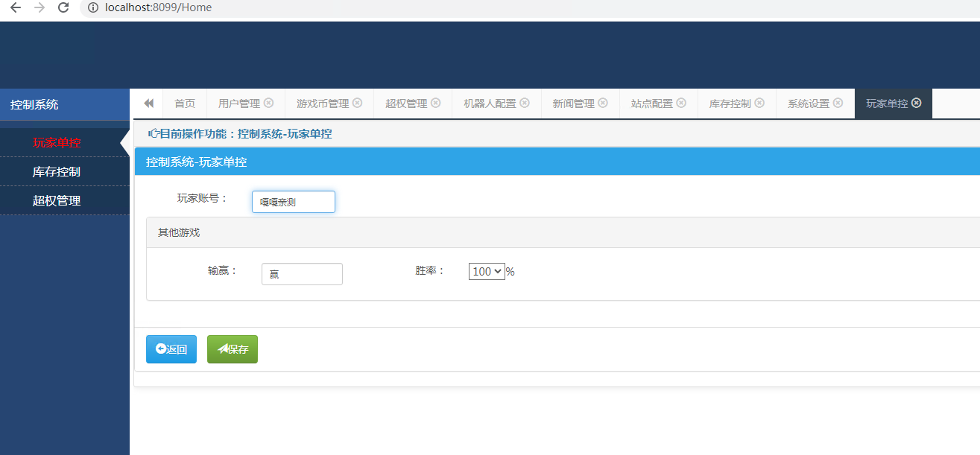The width and height of the screenshot is (980, 455).
Task: Open the 胜率 percentage dropdown
Action: 487,272
